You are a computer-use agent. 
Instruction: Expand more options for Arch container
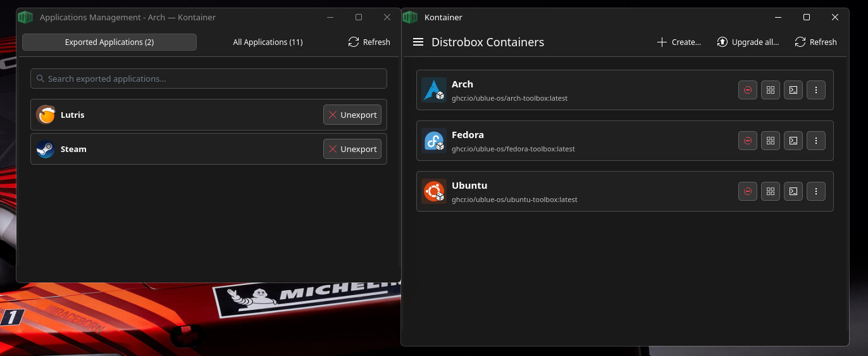pos(816,90)
